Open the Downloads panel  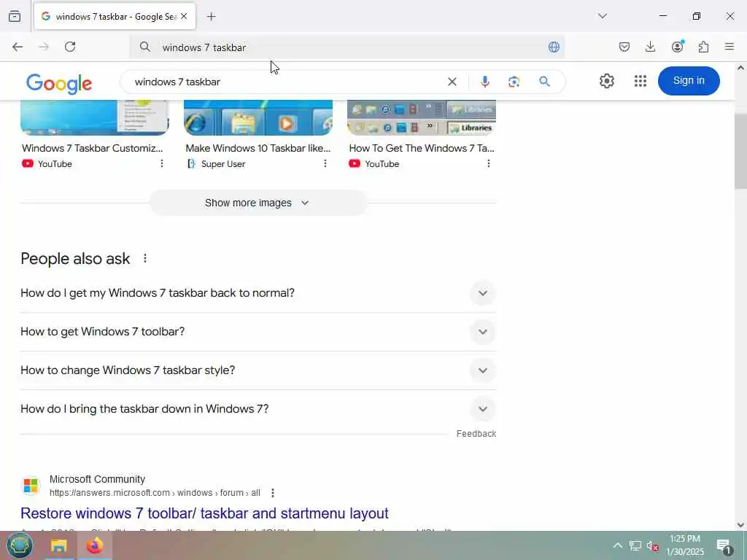pos(650,47)
